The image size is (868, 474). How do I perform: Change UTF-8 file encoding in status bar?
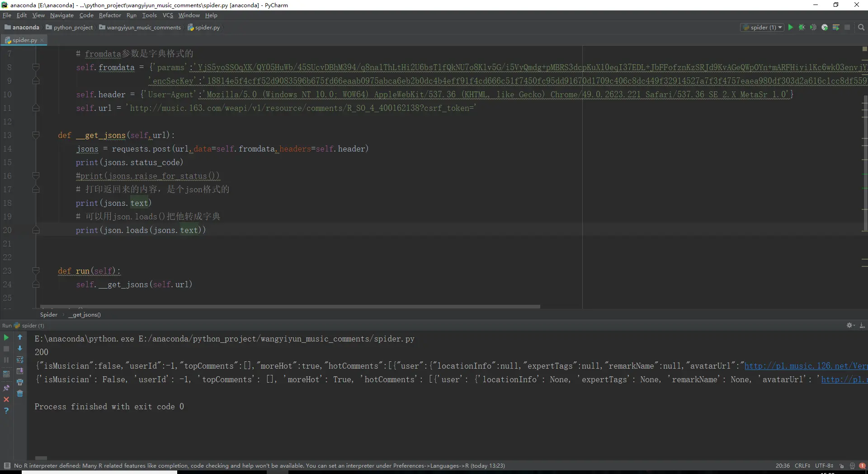824,465
